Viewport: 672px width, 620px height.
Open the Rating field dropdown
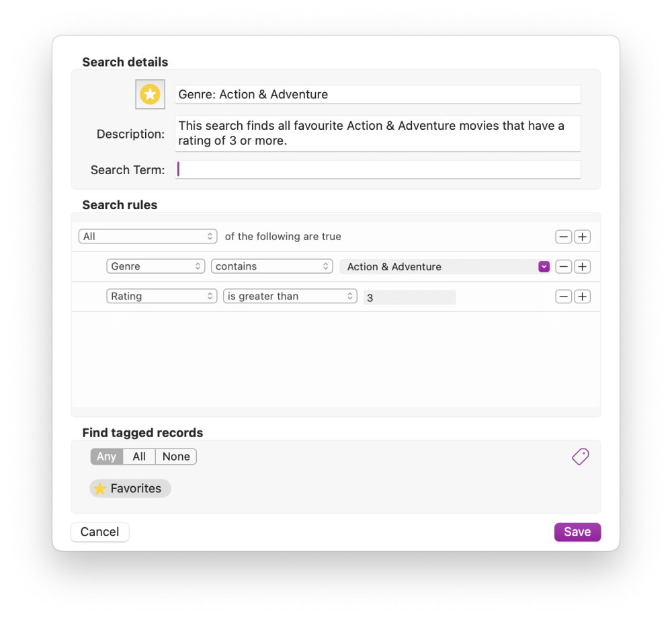click(x=162, y=296)
